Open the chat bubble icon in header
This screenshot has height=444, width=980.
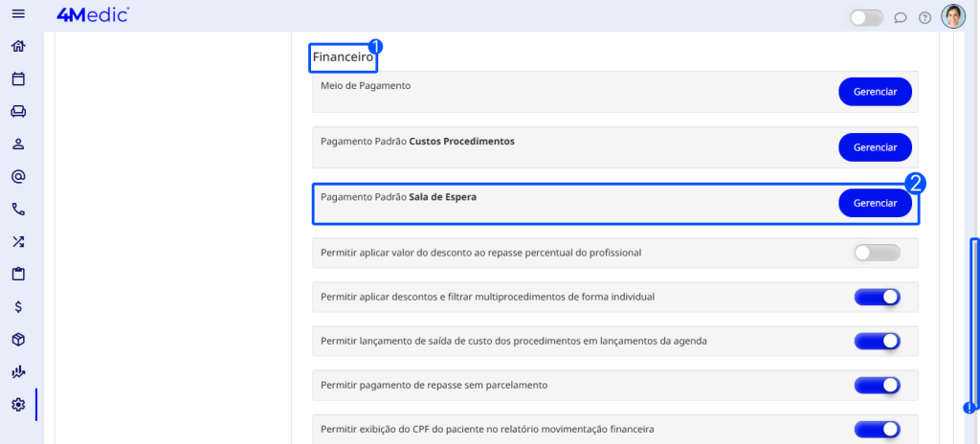tap(900, 17)
